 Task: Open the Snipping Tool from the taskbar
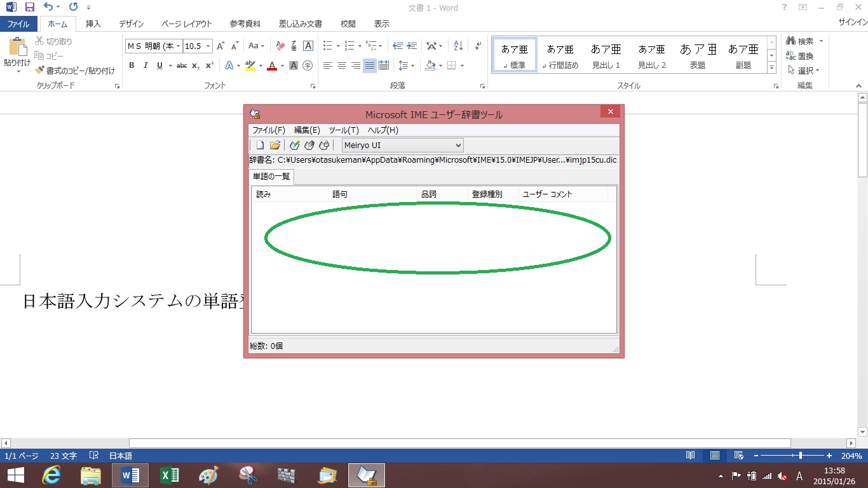[248, 475]
